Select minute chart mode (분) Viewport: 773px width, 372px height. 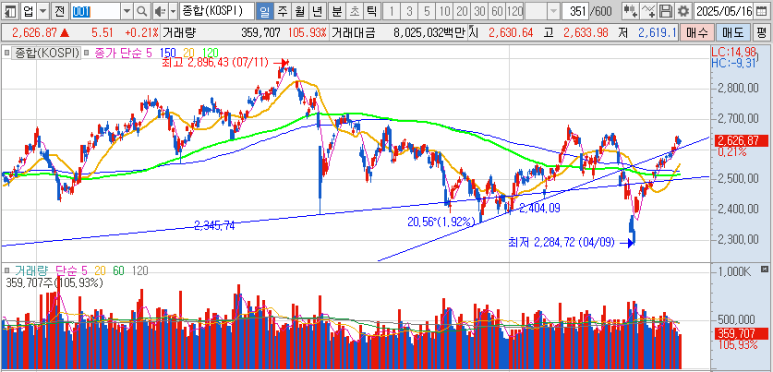(337, 11)
